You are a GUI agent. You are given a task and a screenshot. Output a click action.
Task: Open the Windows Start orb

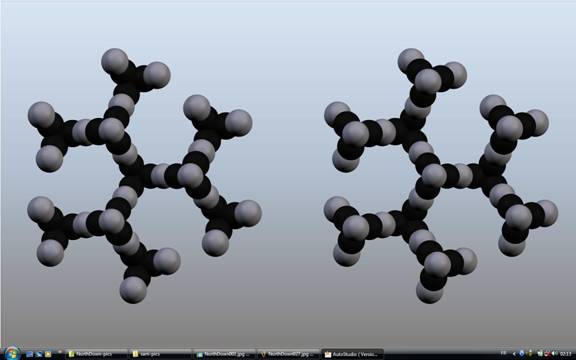coord(11,353)
